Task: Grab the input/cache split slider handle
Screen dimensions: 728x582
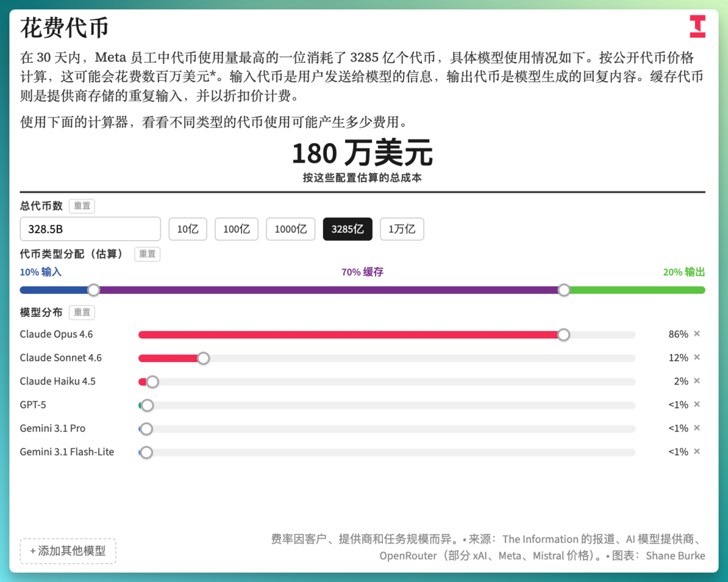Action: click(x=94, y=290)
